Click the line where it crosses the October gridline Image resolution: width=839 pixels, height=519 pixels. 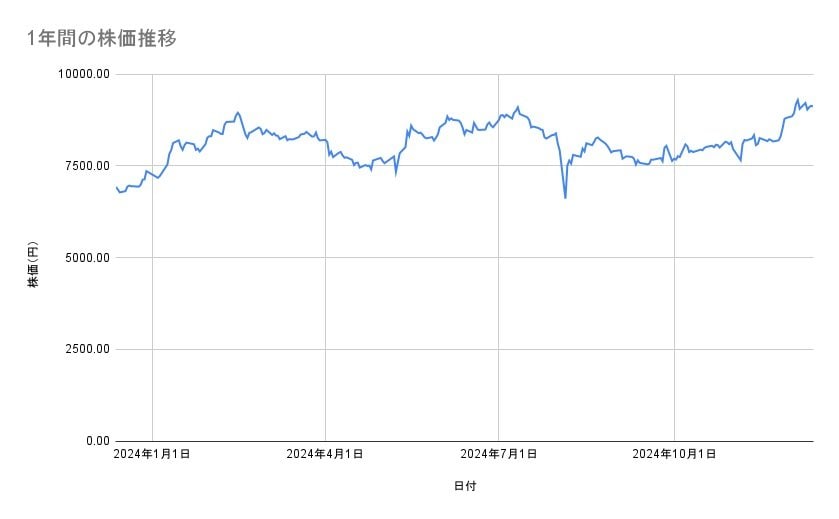(x=674, y=160)
